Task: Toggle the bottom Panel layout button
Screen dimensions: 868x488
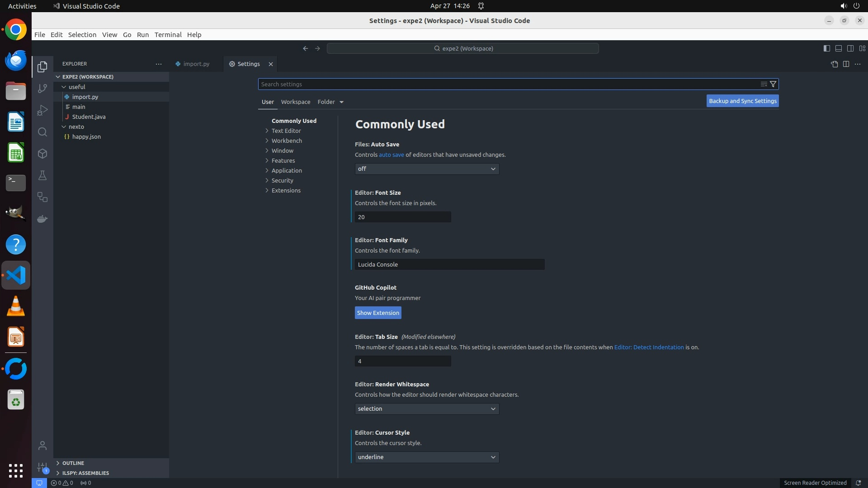Action: point(838,48)
